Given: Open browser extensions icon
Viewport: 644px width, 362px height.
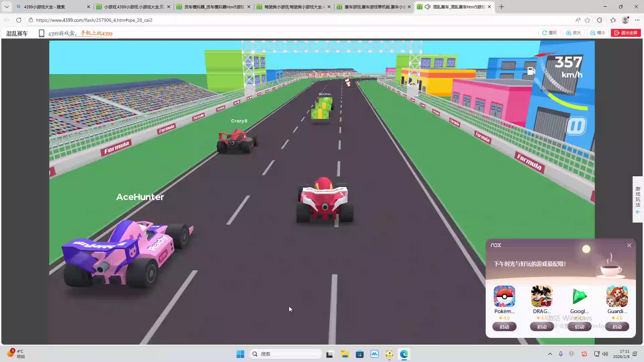Looking at the screenshot, I should pos(600,20).
